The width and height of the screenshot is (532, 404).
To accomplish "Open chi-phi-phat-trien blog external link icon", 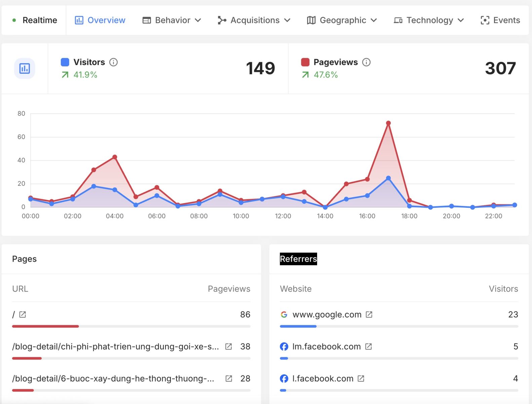I will pyautogui.click(x=228, y=346).
